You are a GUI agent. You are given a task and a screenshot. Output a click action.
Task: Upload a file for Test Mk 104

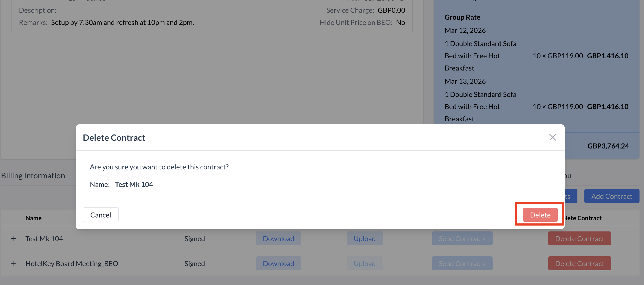[x=364, y=239]
